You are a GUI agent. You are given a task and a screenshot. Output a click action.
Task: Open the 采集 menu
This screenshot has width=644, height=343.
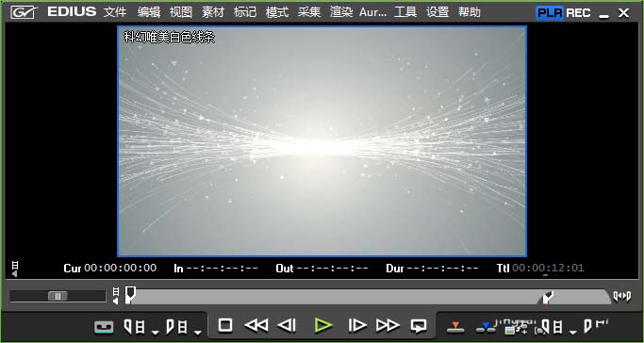coord(309,12)
